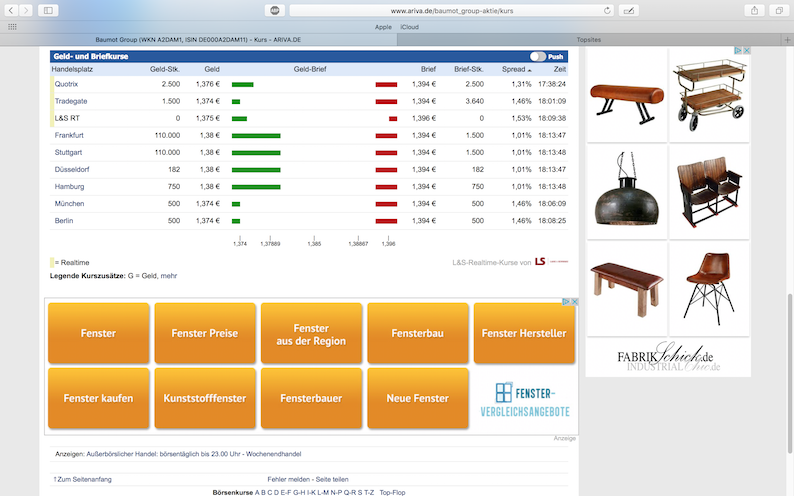Open the Quotrix trading venue link
This screenshot has height=496, width=794.
coord(66,84)
